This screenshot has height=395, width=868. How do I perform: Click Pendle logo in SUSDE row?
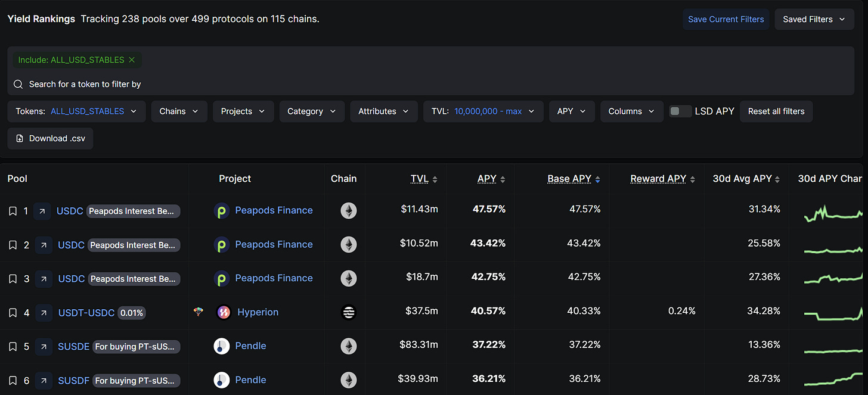click(222, 346)
